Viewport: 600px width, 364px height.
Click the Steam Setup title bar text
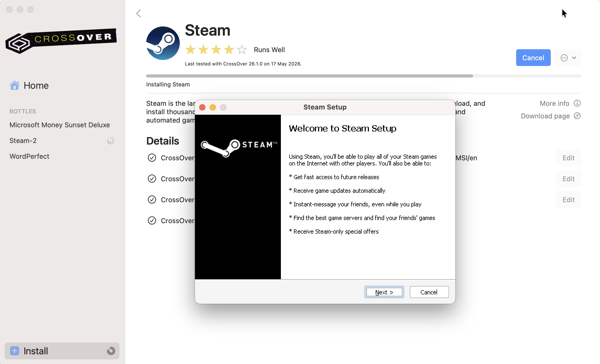325,107
